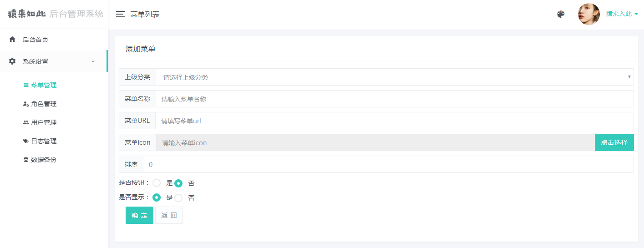This screenshot has width=644, height=248.
Task: Click the 用户管理 users icon
Action: 26,122
